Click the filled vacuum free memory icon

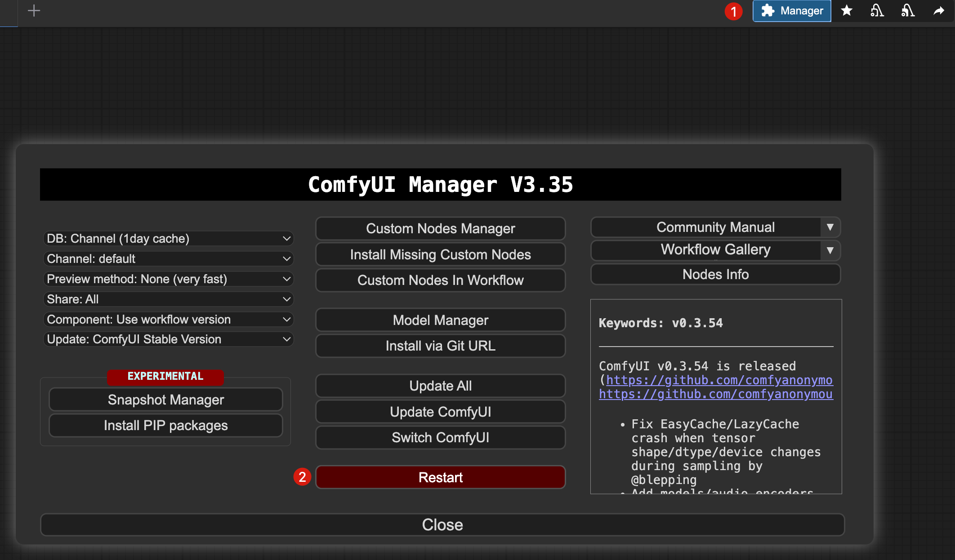[x=907, y=11]
